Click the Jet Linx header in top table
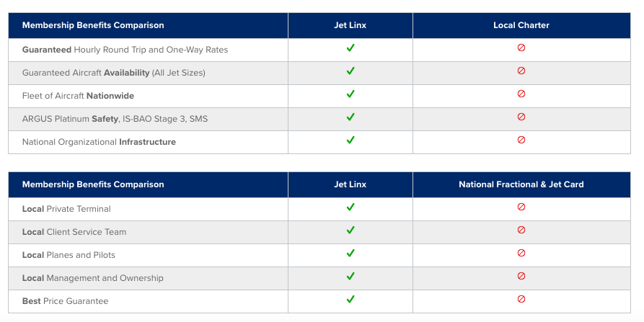Screen dimensions: 644x322 pos(350,25)
